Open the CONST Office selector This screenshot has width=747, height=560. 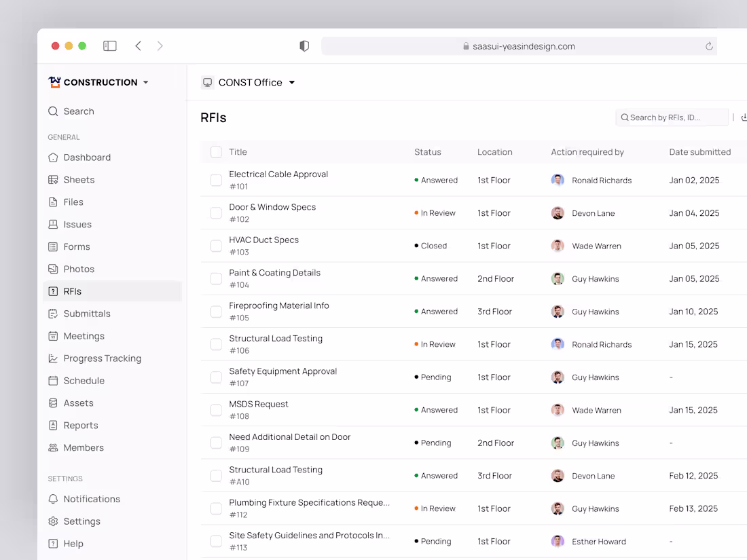[x=249, y=82]
